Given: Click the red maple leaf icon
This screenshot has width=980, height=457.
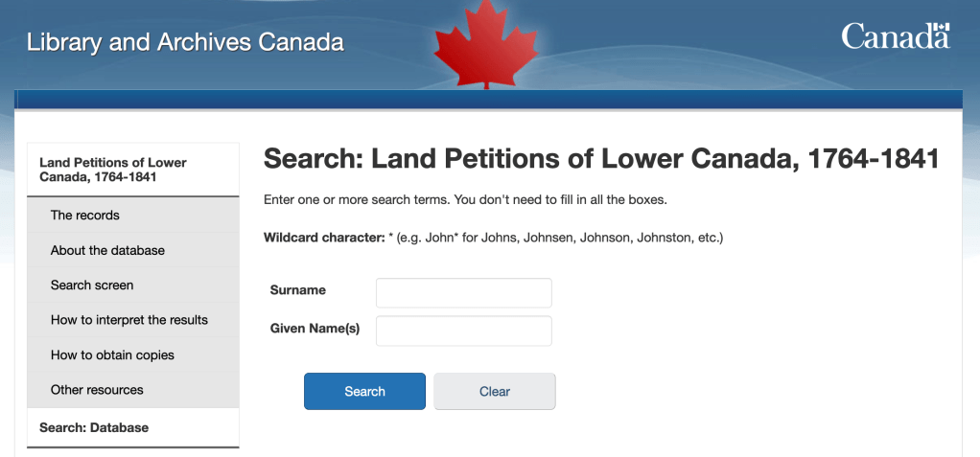Looking at the screenshot, I should (487, 45).
